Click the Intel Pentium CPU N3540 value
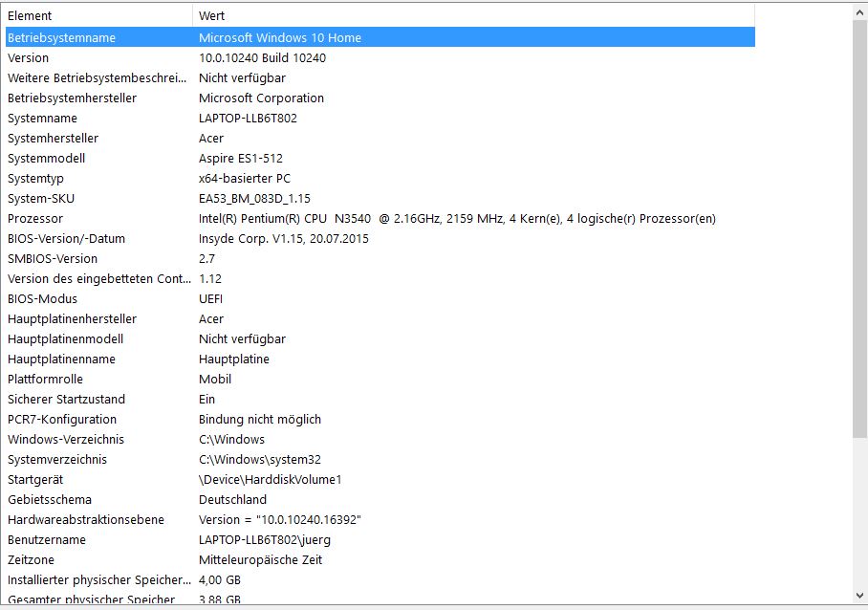868x610 pixels. pyautogui.click(x=457, y=219)
